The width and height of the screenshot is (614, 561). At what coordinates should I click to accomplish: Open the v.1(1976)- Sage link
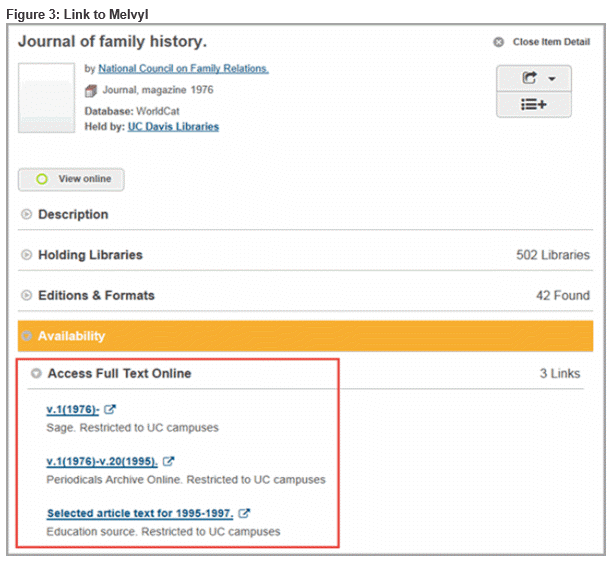tap(73, 409)
